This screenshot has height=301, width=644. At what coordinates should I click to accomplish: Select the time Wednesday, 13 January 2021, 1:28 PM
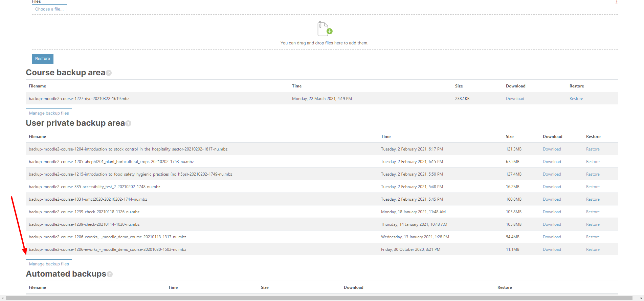click(x=415, y=237)
